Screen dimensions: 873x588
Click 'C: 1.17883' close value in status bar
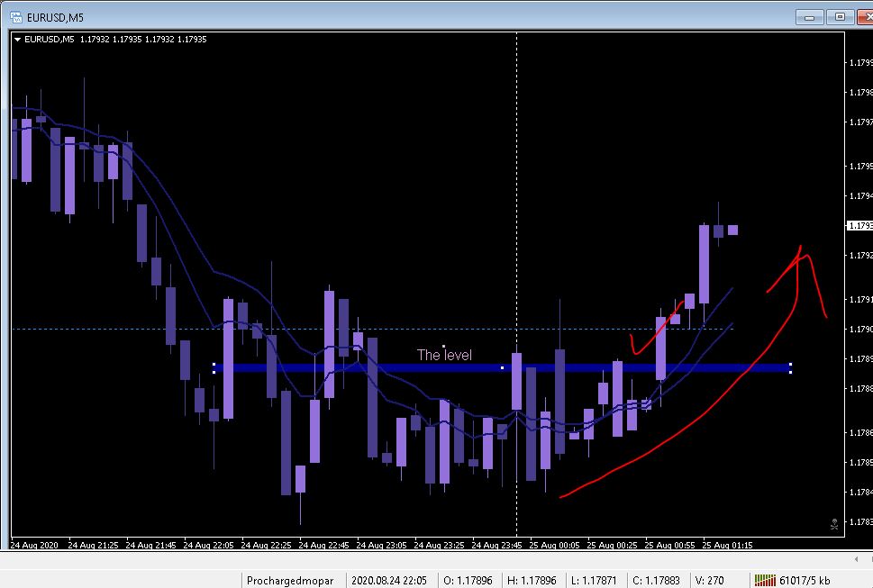(656, 581)
